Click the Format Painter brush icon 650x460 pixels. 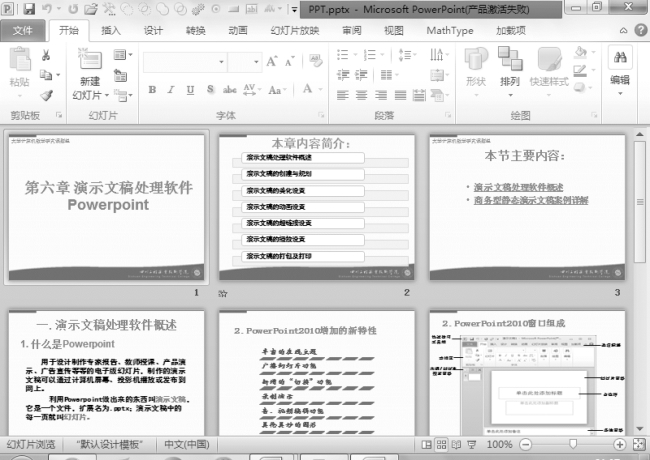[x=46, y=95]
